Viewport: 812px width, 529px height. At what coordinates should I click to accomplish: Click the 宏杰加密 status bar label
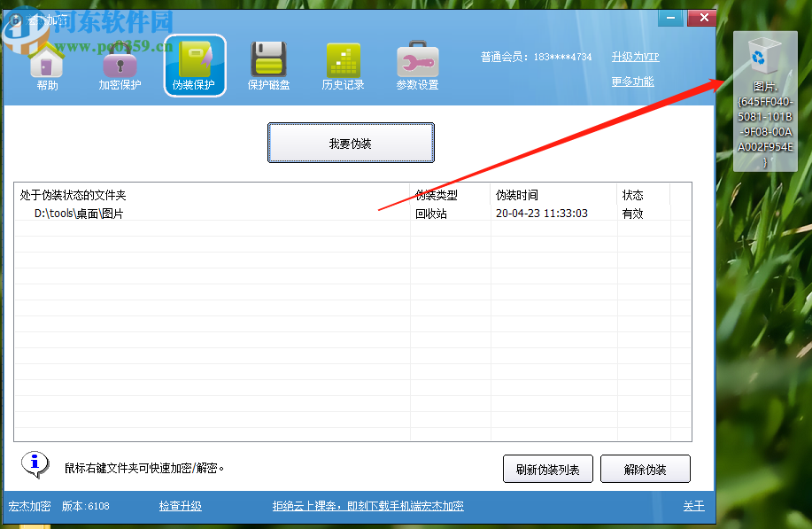click(29, 506)
